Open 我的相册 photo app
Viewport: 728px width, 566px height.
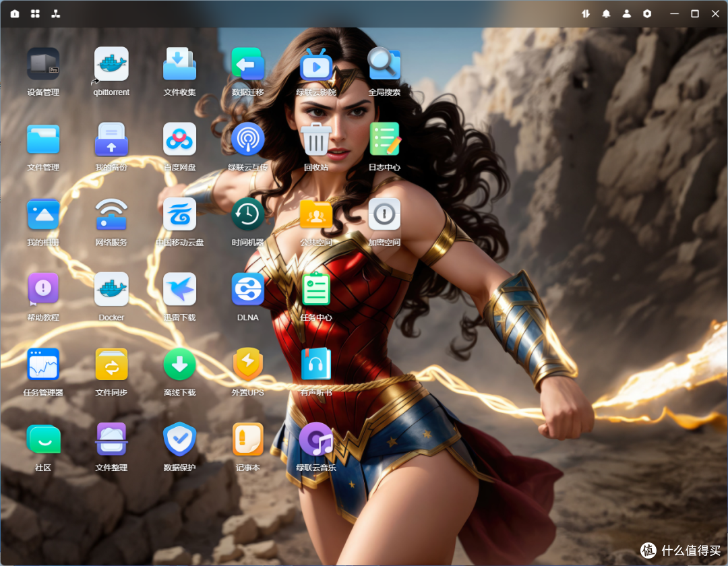click(x=43, y=214)
